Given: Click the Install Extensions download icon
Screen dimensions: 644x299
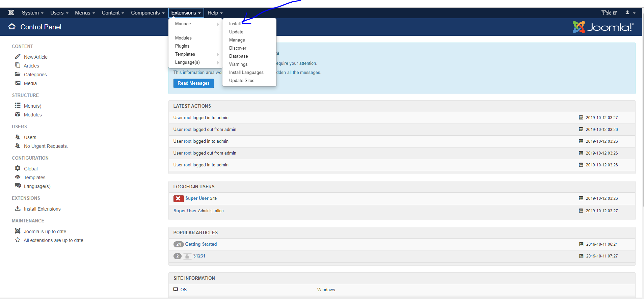Looking at the screenshot, I should (x=18, y=209).
